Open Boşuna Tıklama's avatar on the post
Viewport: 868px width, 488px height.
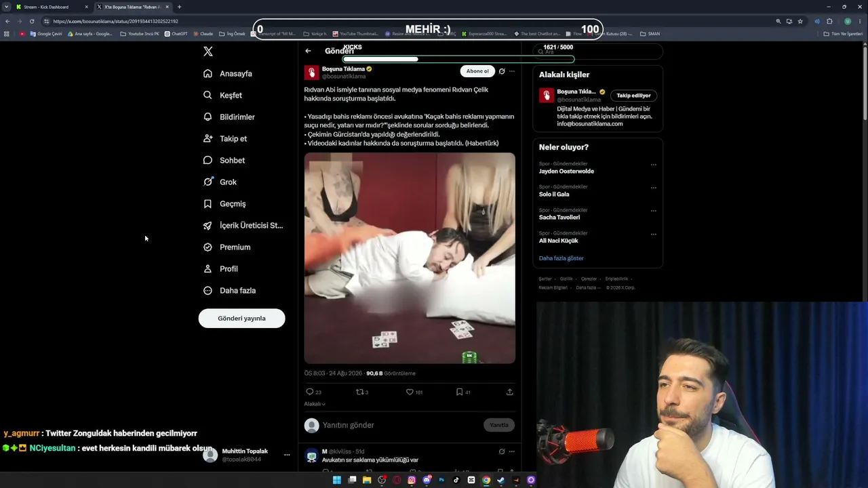(x=311, y=73)
